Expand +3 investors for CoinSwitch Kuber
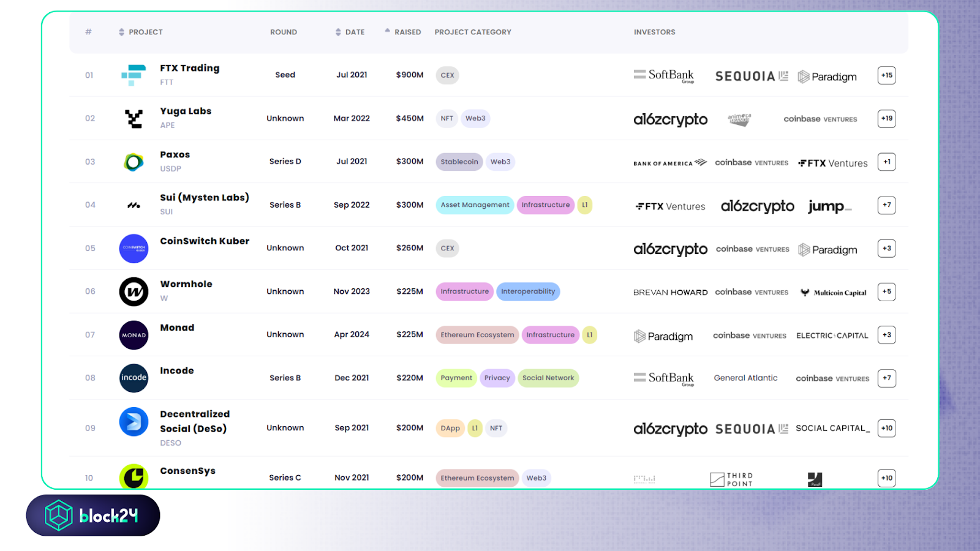Screen dimensions: 980x551 [x=886, y=248]
